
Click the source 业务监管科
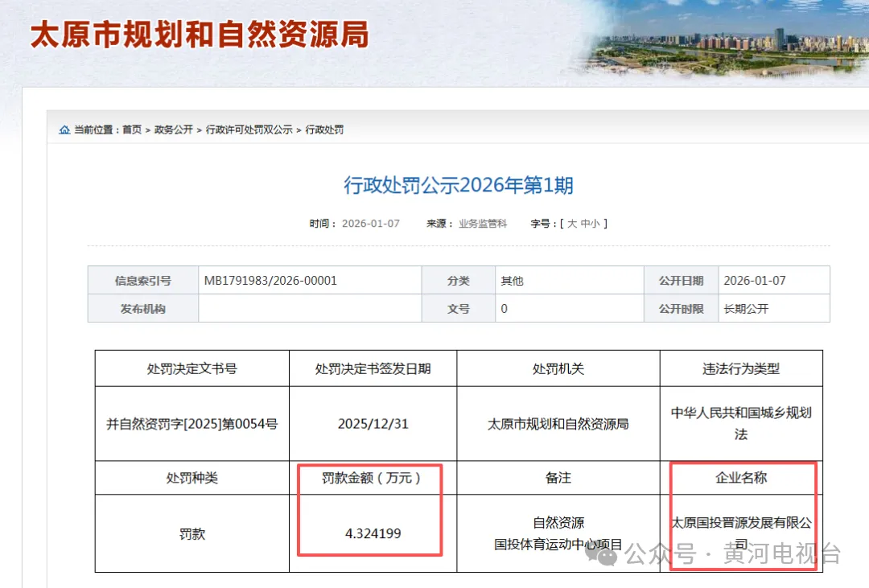point(483,224)
